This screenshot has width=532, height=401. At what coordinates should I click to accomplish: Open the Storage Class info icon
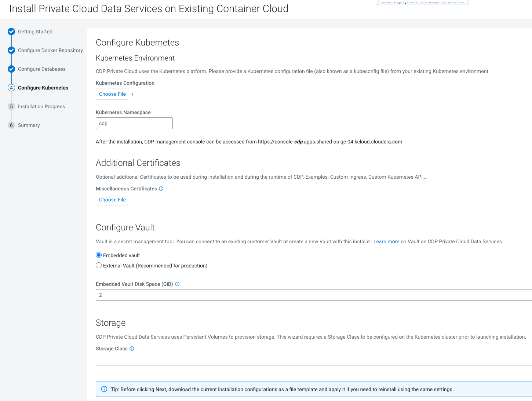[132, 349]
